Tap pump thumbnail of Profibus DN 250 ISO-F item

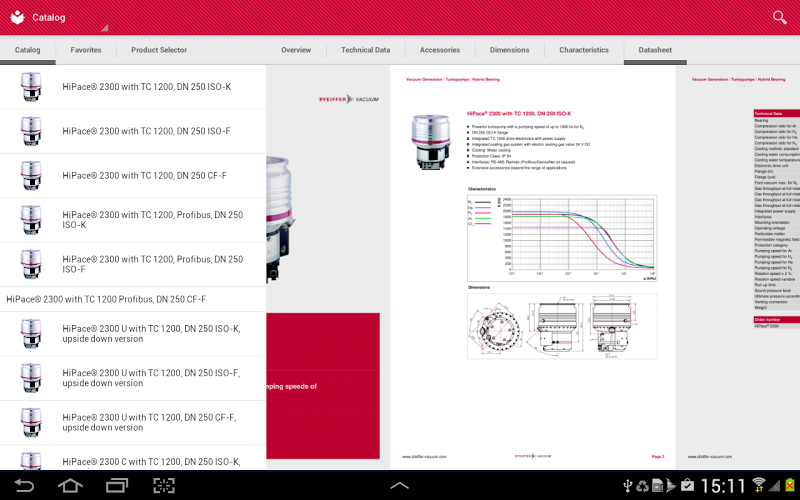point(31,264)
